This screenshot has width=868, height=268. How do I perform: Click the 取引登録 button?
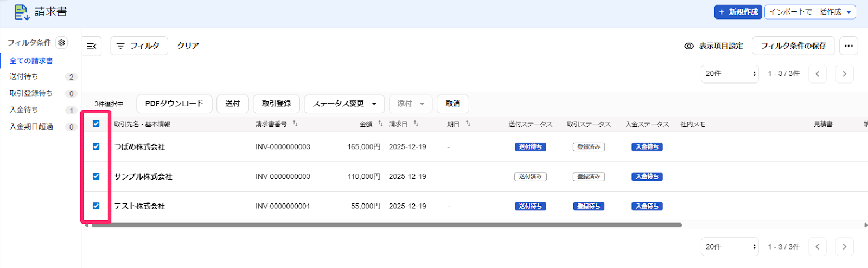(x=277, y=104)
